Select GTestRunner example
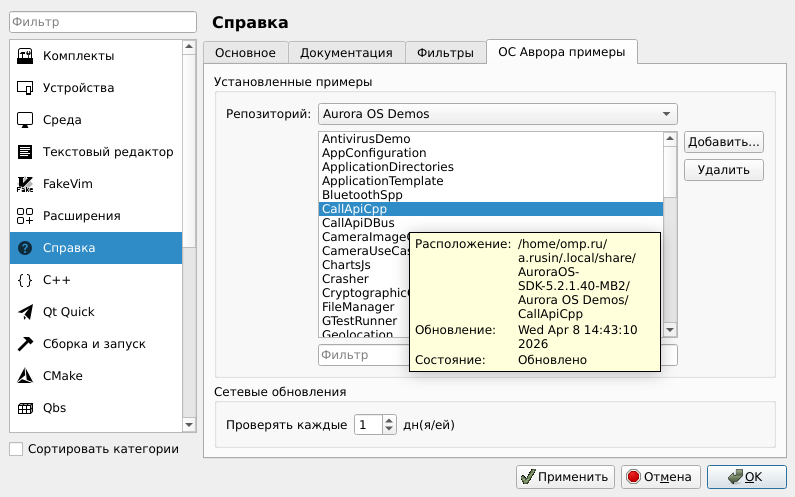Screen dimensions: 795x497 tap(359, 321)
